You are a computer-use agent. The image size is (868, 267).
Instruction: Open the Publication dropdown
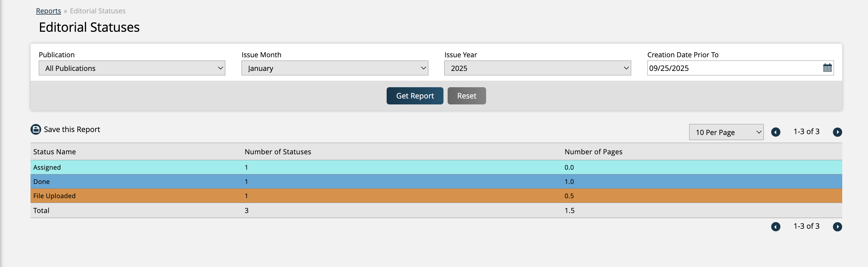coord(132,68)
